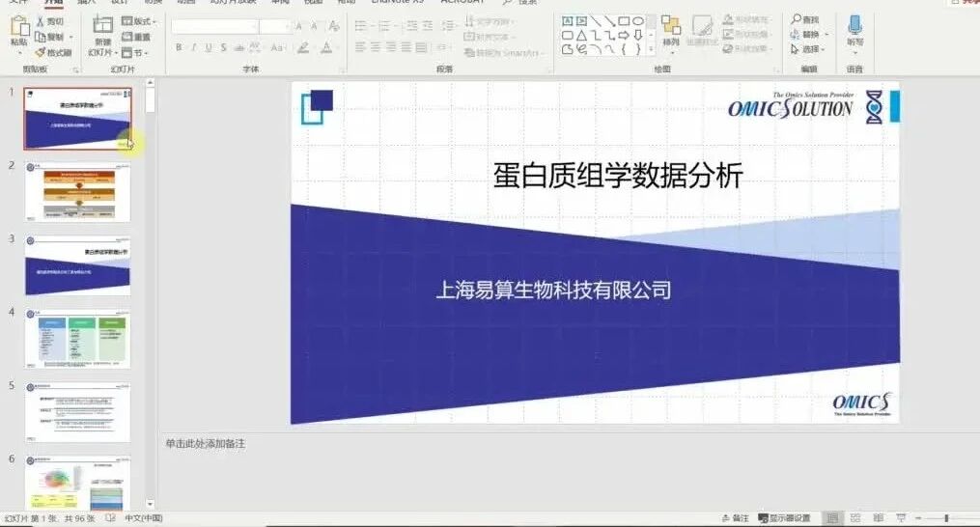Screen dimensions: 980x527
Task: Select the Text Box shape
Action: [x=568, y=21]
